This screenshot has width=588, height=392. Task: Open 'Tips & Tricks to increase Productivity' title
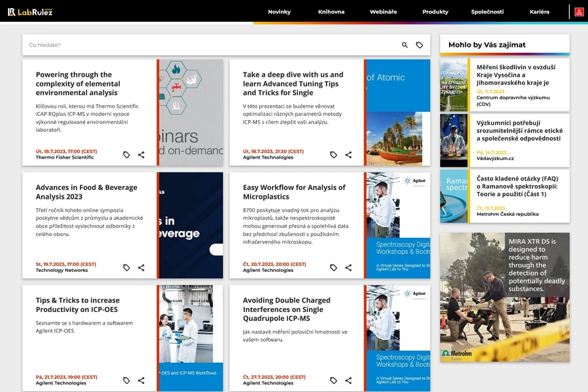tap(77, 305)
